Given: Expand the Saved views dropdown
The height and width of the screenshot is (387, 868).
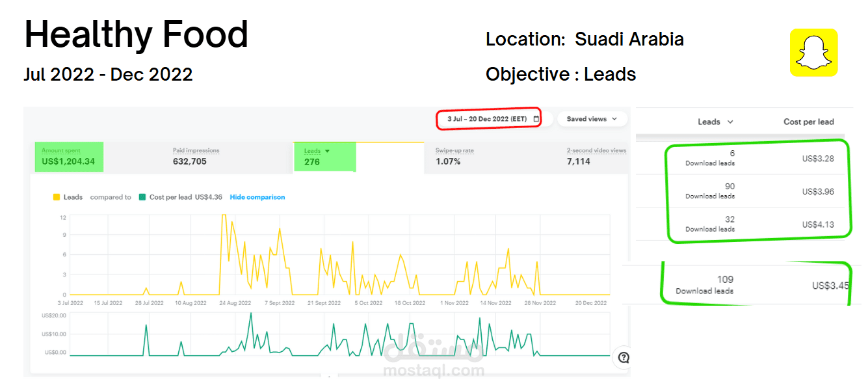Looking at the screenshot, I should (592, 119).
